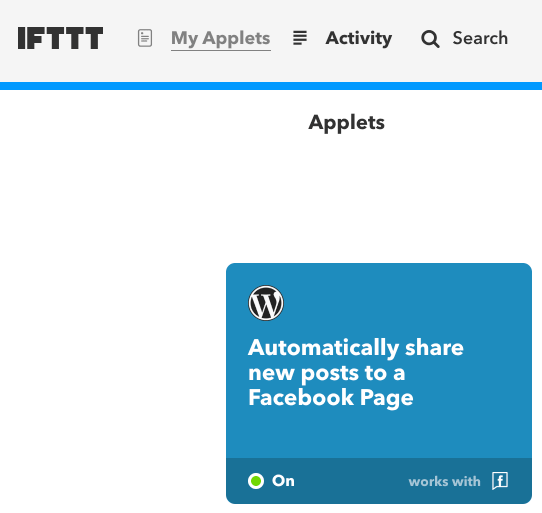Click the Facebook Pages icon on the card
Screen dimensions: 542x513
point(500,481)
